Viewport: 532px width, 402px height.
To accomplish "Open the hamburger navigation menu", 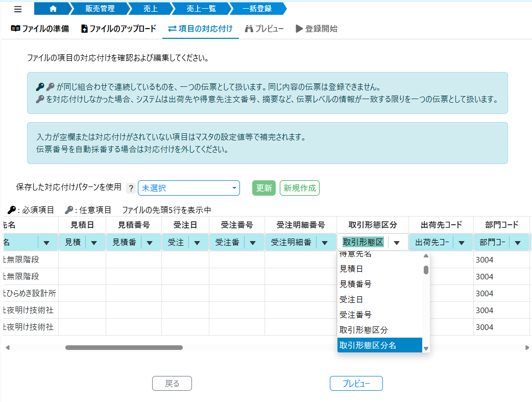I will pos(17,9).
